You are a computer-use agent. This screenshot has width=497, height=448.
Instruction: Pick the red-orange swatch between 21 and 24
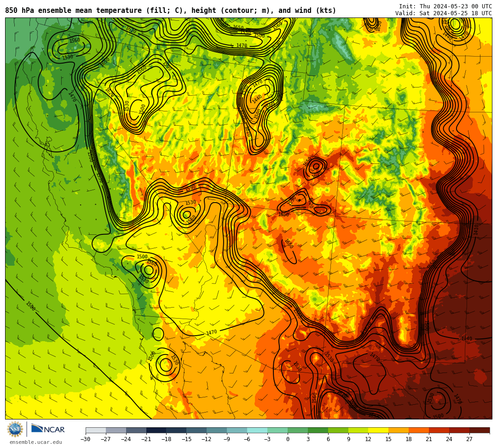439,430
